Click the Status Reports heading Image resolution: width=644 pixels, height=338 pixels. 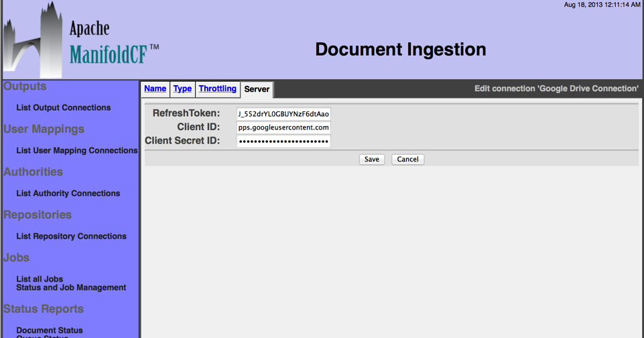coord(44,308)
